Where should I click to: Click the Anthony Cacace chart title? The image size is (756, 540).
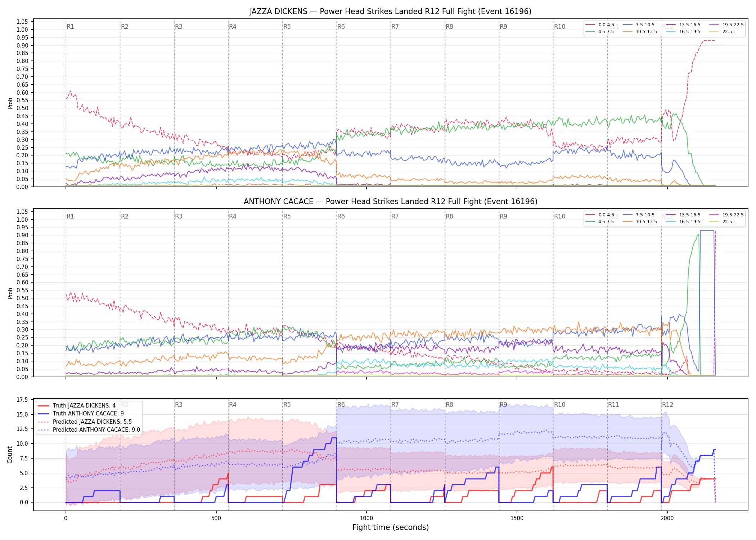coord(391,202)
